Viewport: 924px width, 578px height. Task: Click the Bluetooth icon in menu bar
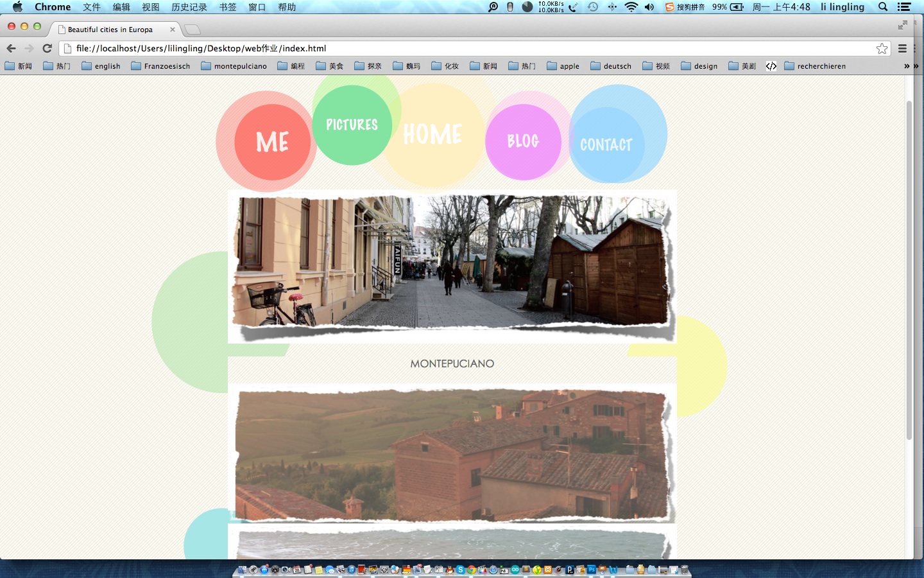pyautogui.click(x=612, y=7)
